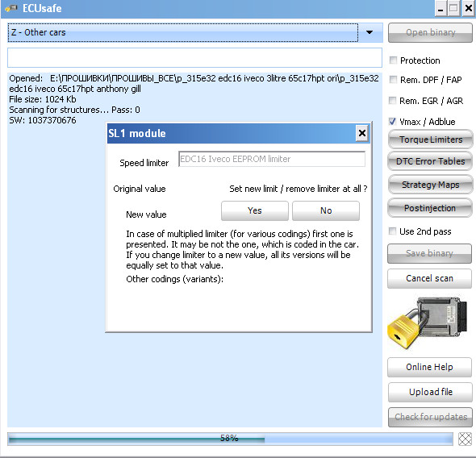Click the Postinjection button
The image size is (476, 458).
click(x=430, y=208)
